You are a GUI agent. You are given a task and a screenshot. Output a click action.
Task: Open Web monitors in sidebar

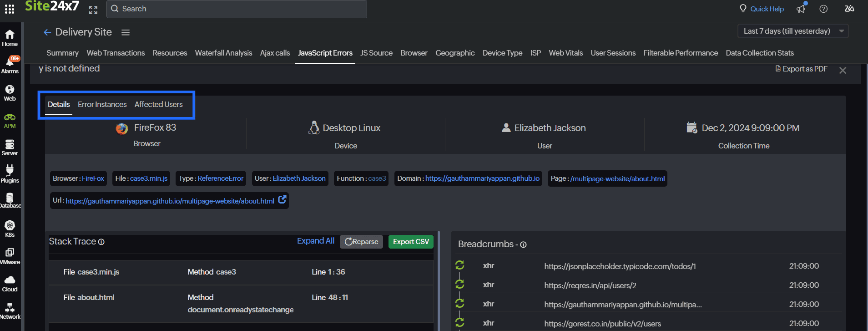(10, 93)
